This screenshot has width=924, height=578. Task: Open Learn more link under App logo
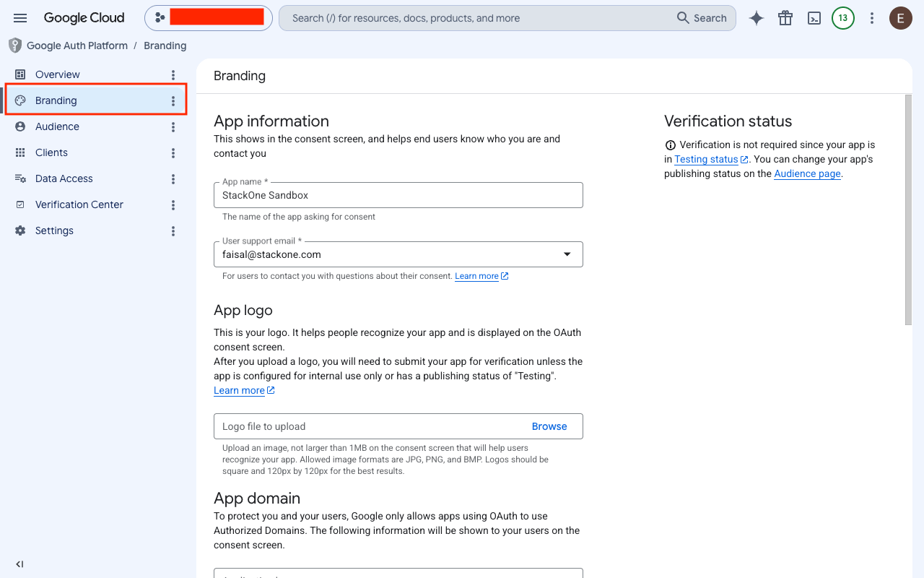[244, 390]
